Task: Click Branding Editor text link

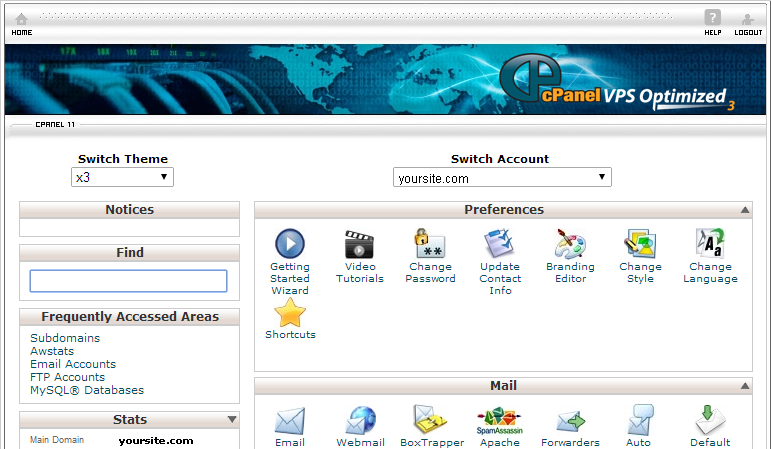Action: pos(570,272)
